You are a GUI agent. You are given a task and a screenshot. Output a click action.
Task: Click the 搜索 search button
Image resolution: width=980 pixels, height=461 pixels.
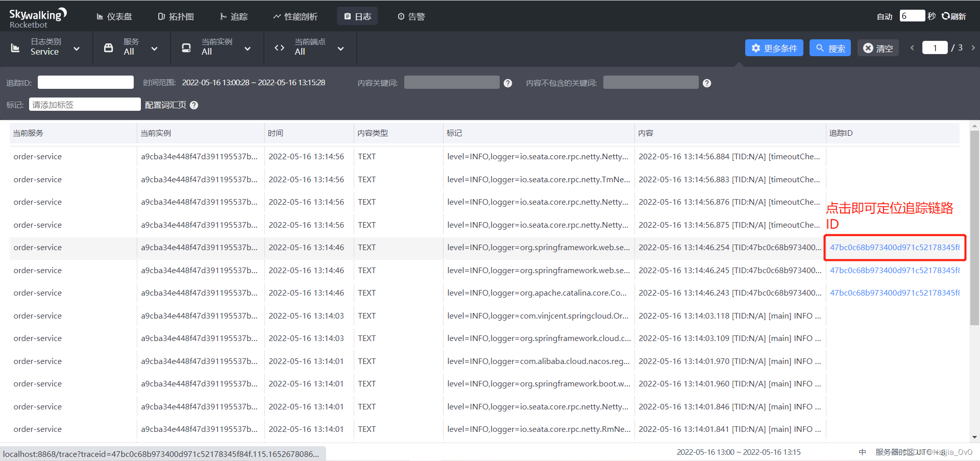click(x=830, y=48)
